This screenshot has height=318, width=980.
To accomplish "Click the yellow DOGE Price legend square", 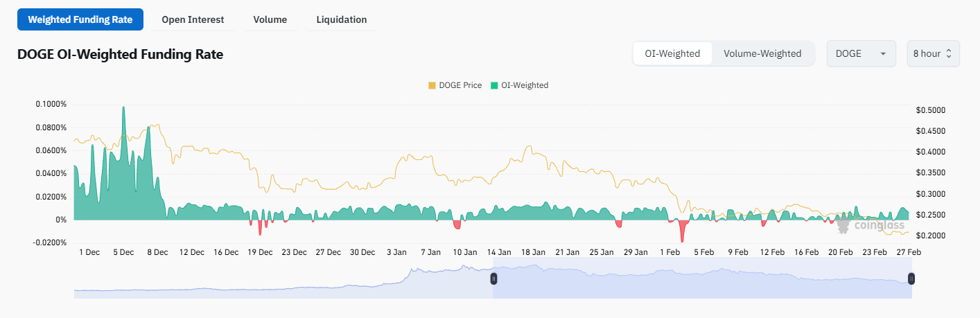I will [x=432, y=86].
